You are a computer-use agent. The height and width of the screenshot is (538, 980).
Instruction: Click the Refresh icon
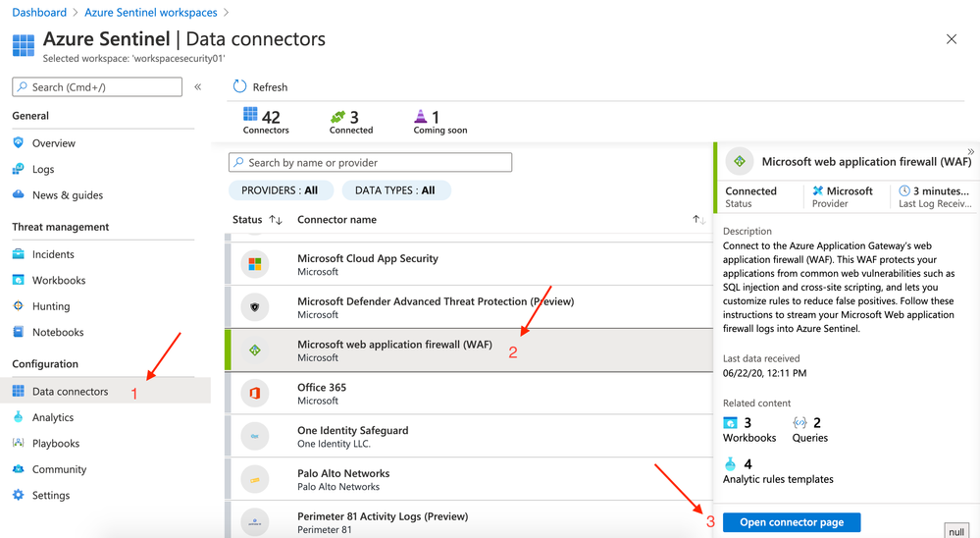tap(239, 86)
